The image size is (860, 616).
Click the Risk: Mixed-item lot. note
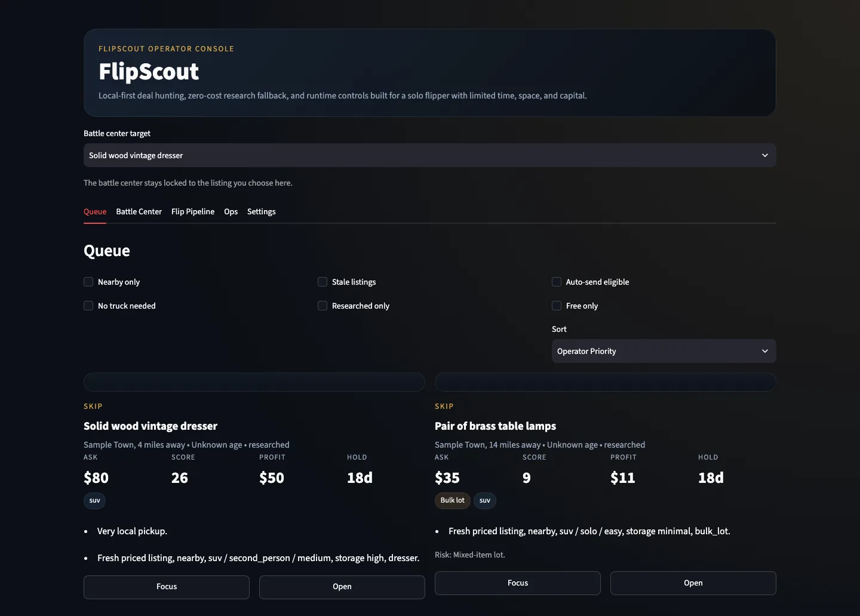(x=470, y=555)
